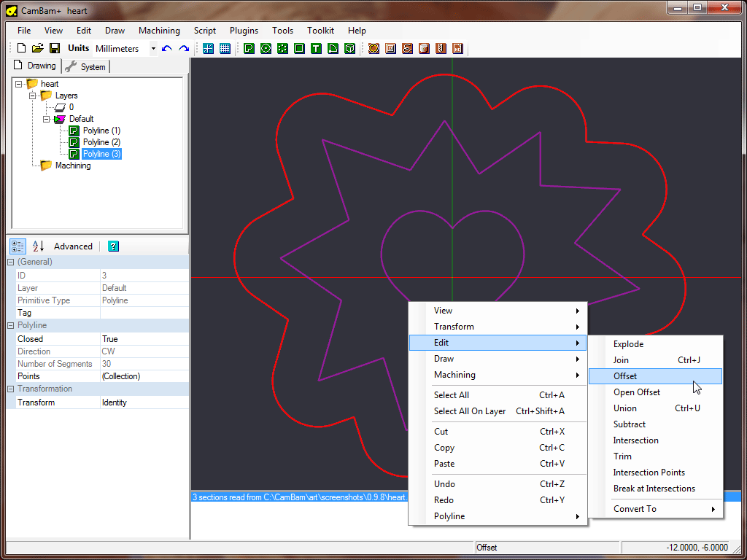Click the Advanced button in properties panel

coord(73,246)
